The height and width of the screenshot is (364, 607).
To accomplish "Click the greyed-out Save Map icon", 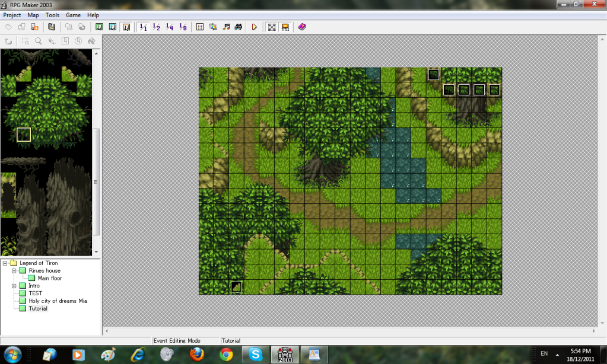I will click(68, 27).
